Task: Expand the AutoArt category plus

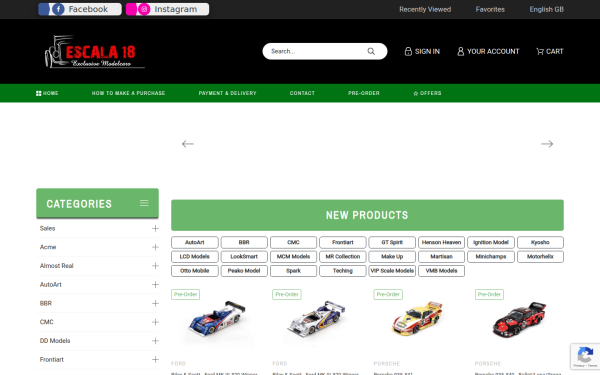Action: [155, 285]
